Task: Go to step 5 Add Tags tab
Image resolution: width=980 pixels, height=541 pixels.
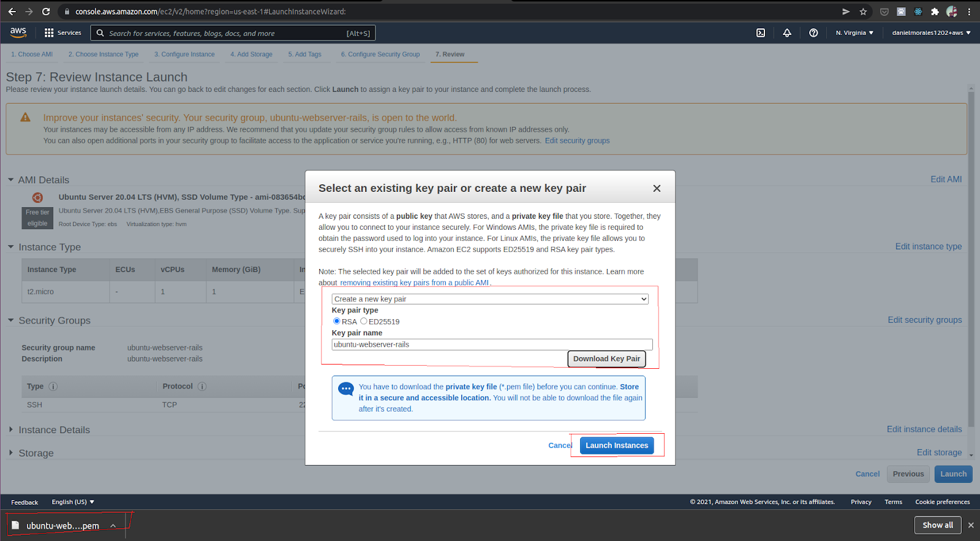Action: pos(305,55)
